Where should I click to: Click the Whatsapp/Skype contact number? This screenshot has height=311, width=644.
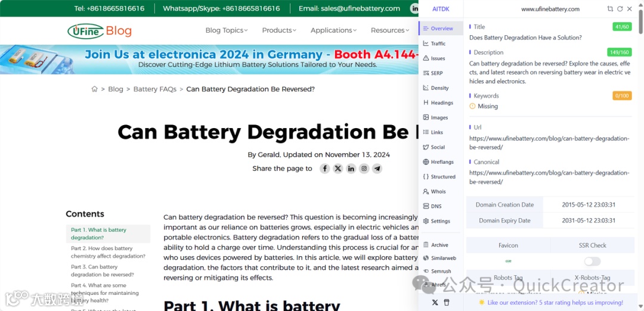pyautogui.click(x=221, y=8)
